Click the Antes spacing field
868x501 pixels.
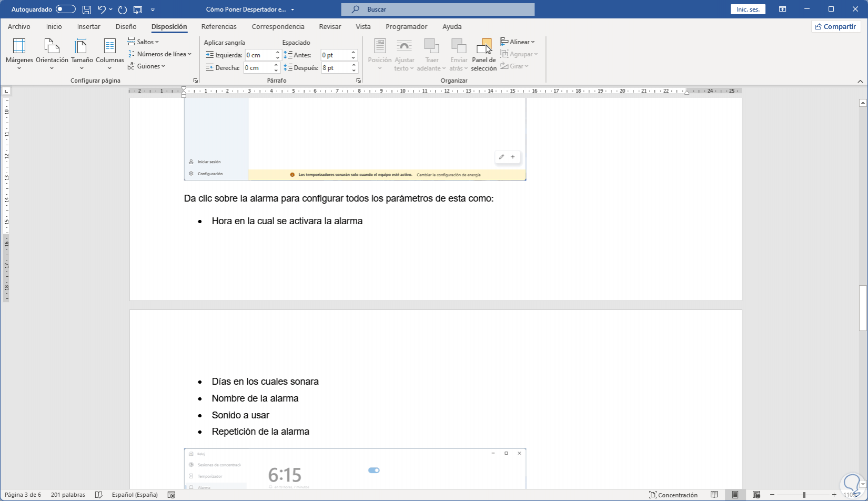pos(336,55)
